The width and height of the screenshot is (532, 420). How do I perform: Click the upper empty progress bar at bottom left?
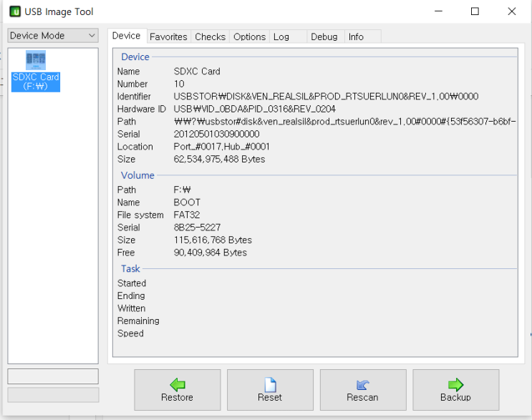pos(53,376)
